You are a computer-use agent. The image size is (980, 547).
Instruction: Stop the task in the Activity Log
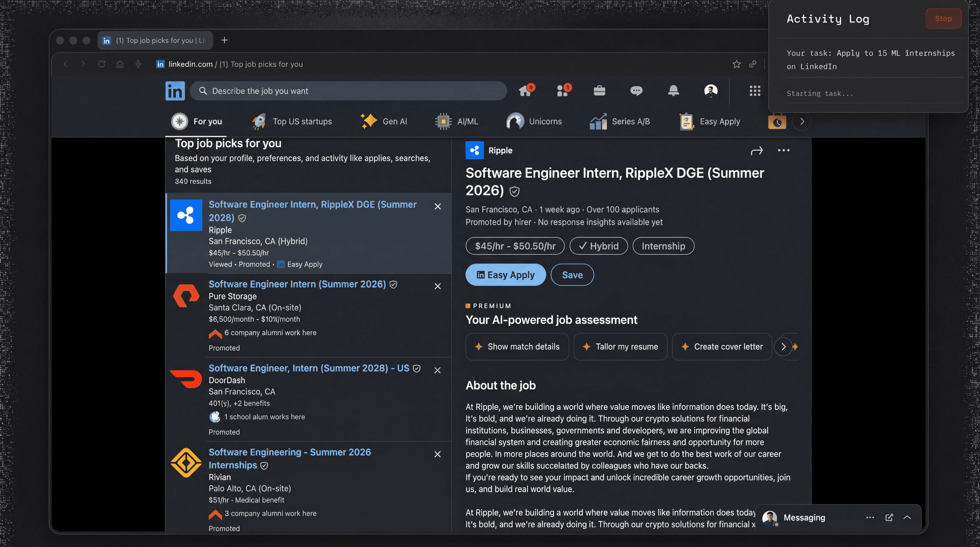943,18
